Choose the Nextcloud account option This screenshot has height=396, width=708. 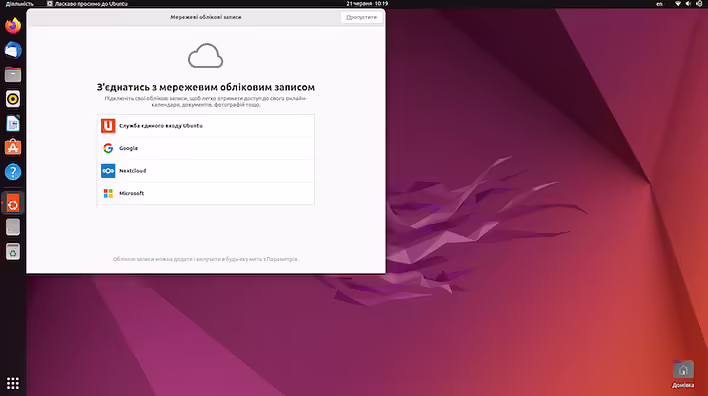(x=205, y=171)
